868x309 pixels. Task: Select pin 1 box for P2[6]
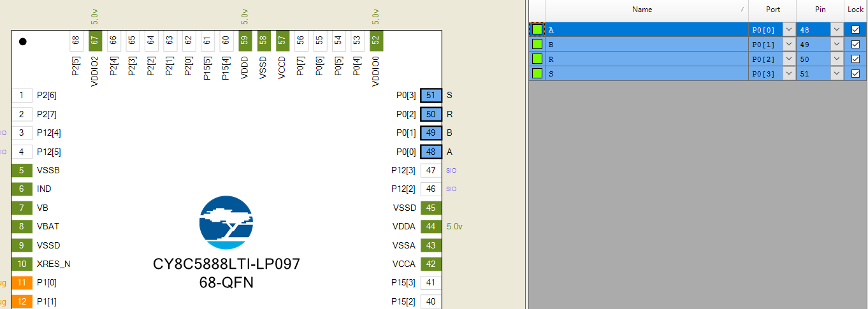point(22,96)
